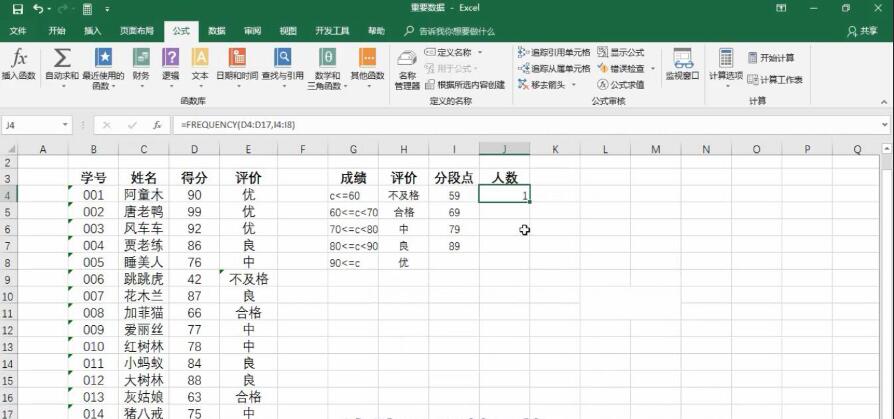Switch to the Data tab
Viewport: 894px width, 419px height.
click(x=217, y=31)
